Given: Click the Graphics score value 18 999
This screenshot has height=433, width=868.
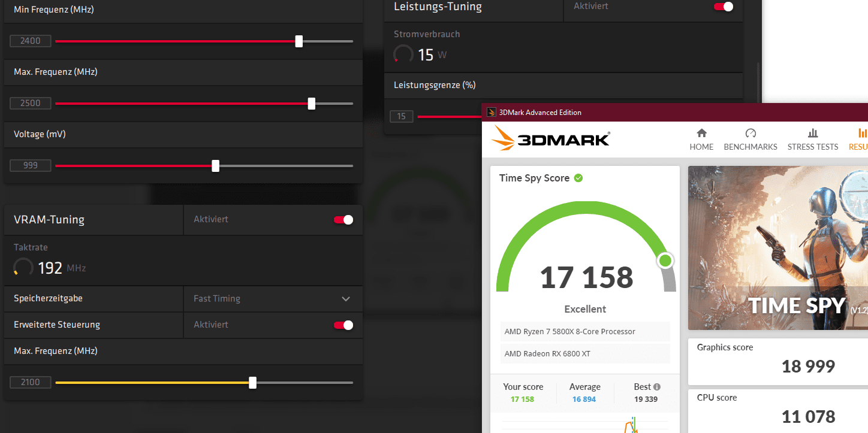Looking at the screenshot, I should (x=808, y=366).
